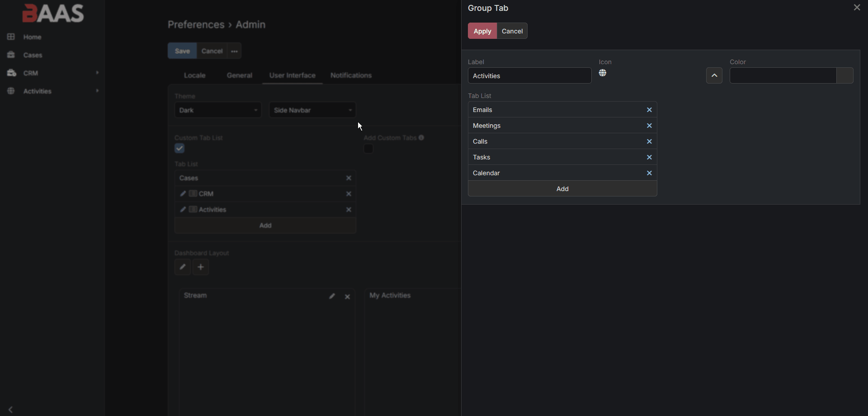Apply the Group Tab changes
This screenshot has height=416, width=868.
point(482,31)
